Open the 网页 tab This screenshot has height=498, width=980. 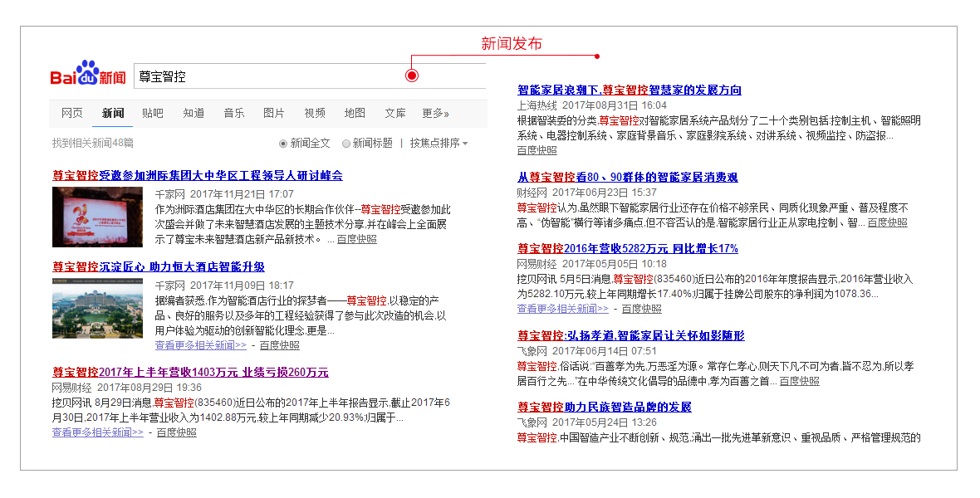tap(72, 113)
